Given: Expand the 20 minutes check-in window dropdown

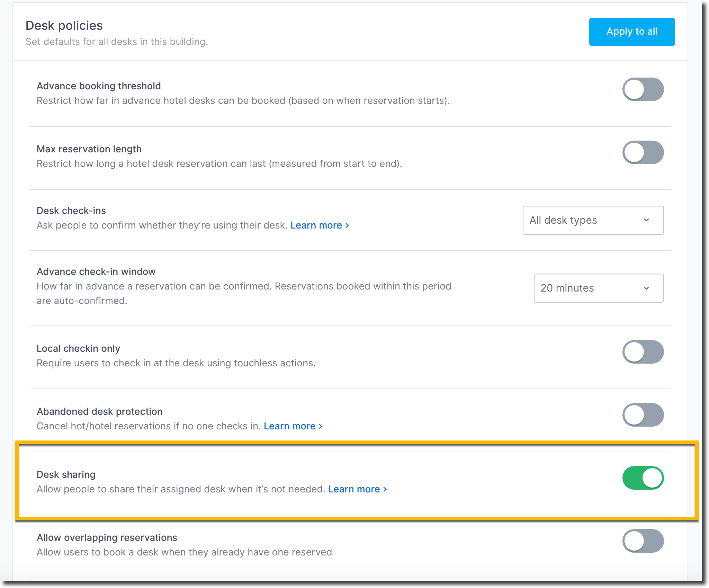Looking at the screenshot, I should pyautogui.click(x=599, y=288).
